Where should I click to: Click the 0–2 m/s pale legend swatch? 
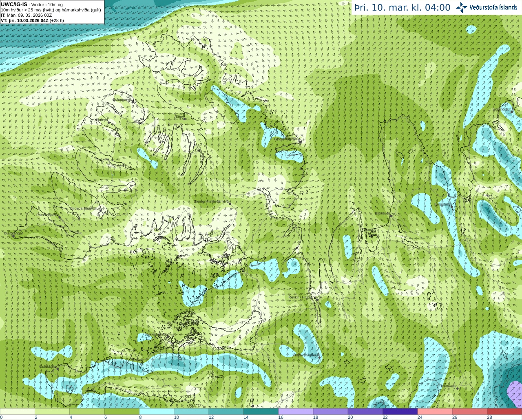pos(18,411)
